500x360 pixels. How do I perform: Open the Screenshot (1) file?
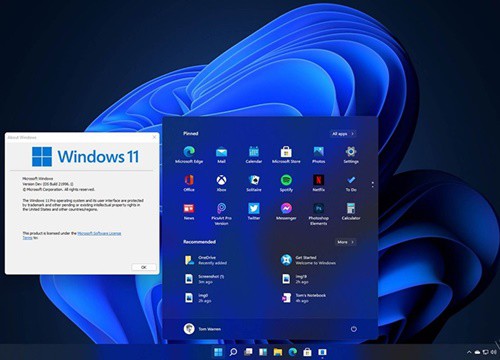(204, 279)
